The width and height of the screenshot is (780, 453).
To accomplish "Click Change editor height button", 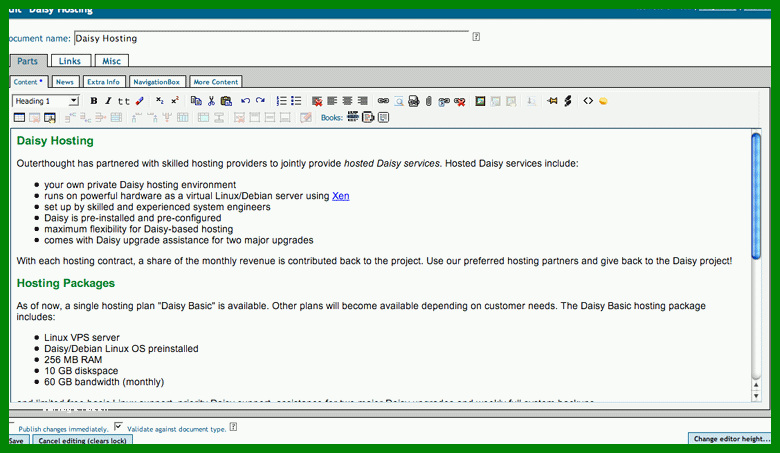I will [730, 439].
